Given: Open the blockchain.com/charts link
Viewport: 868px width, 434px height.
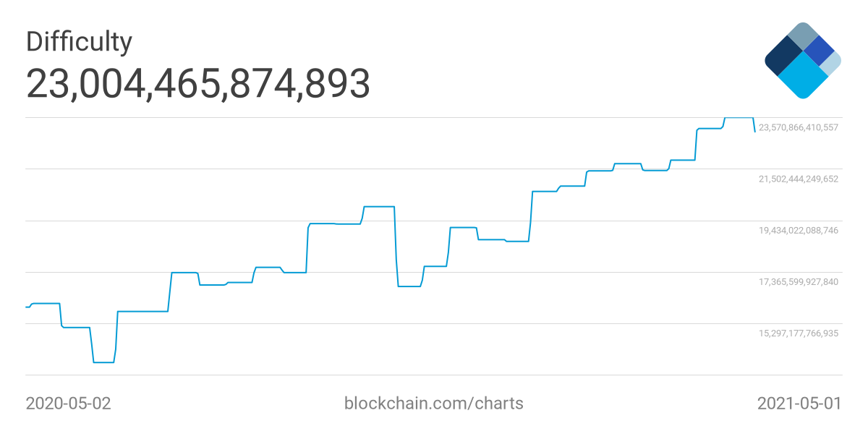Looking at the screenshot, I should click(433, 403).
